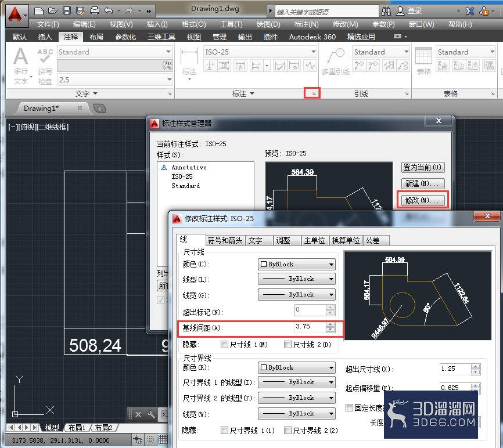Open 尺寸界线 1 的线型 dropdown
This screenshot has width=503, height=448.
[297, 382]
